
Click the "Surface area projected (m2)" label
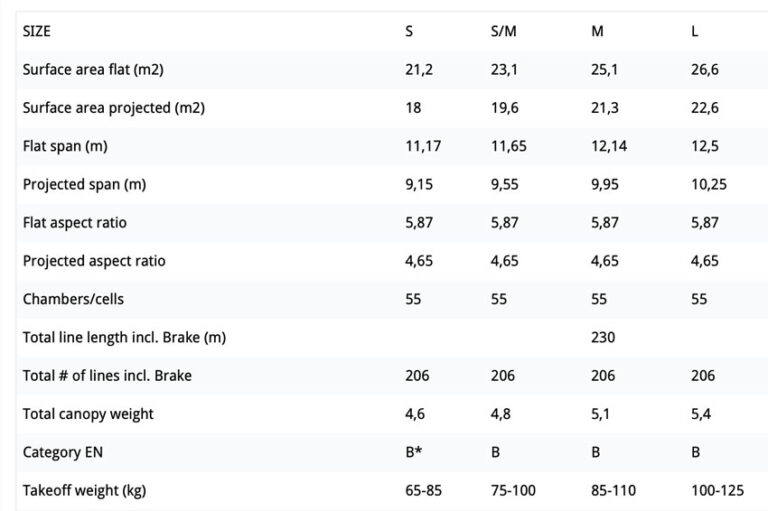tap(113, 108)
